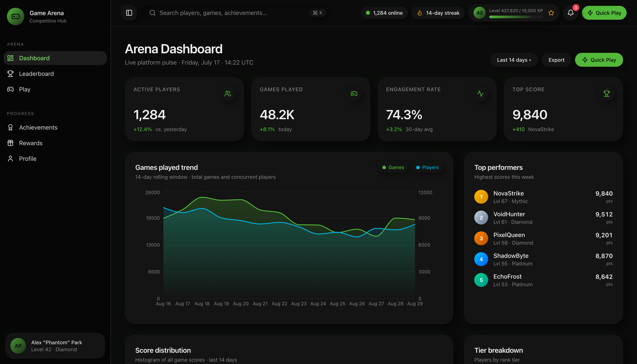Open Dashboard in the sidebar
The height and width of the screenshot is (364, 637).
click(55, 58)
